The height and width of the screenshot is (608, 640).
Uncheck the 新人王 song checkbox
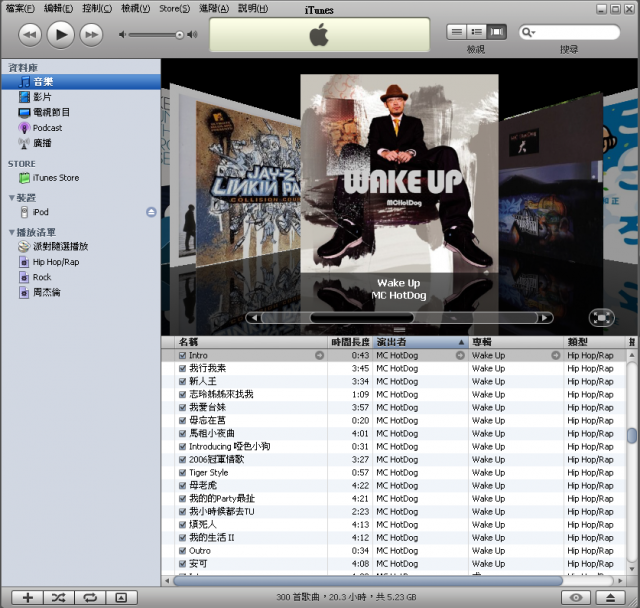[x=182, y=382]
